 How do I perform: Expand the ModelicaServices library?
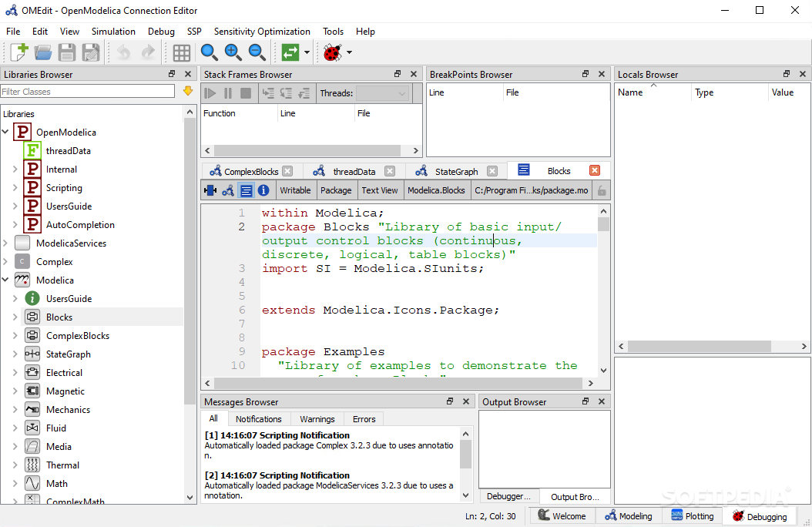pos(5,243)
